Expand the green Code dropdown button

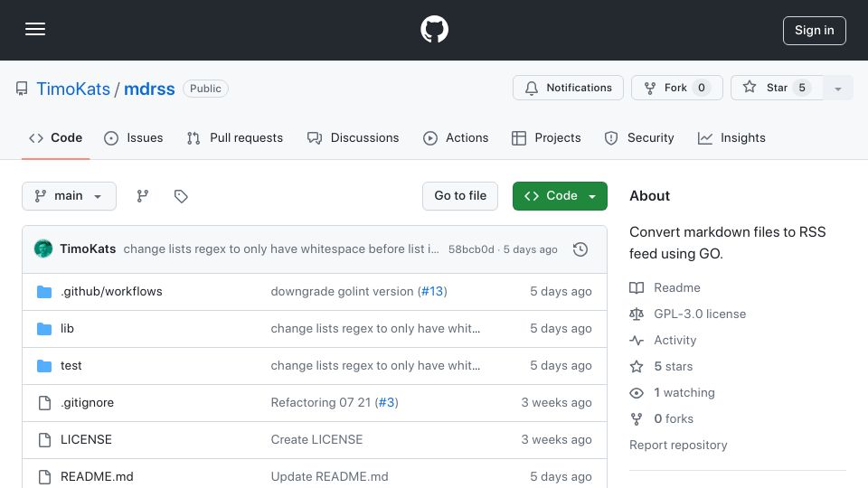560,196
